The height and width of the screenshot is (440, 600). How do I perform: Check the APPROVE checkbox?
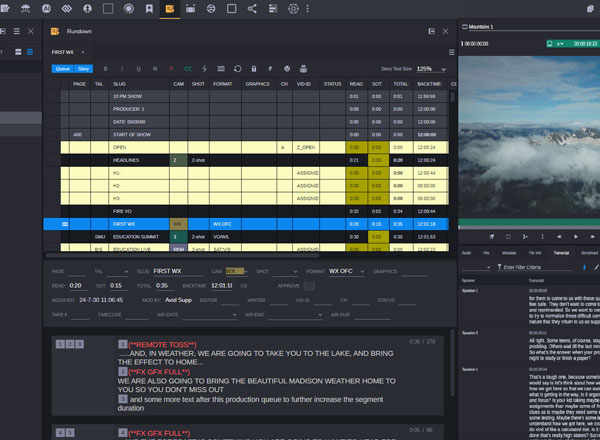tap(310, 285)
